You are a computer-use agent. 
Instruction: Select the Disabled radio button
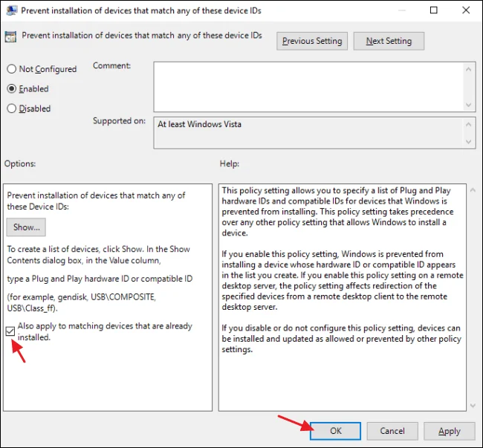11,108
